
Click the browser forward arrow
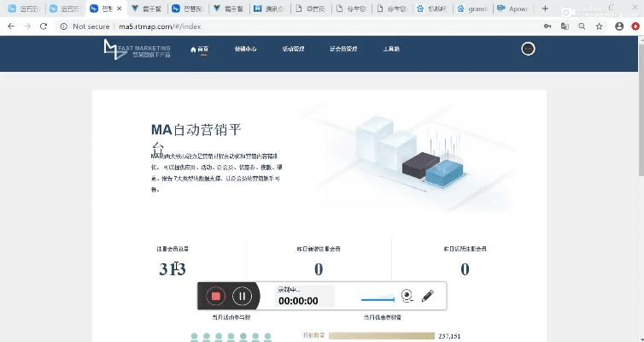point(27,27)
